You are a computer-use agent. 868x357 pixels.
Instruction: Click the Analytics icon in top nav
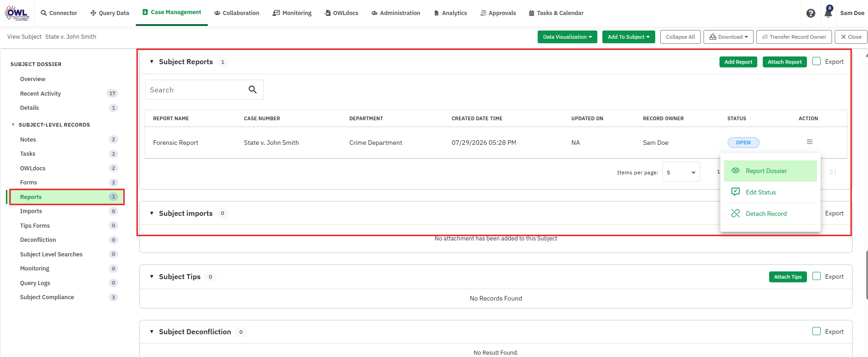point(437,13)
